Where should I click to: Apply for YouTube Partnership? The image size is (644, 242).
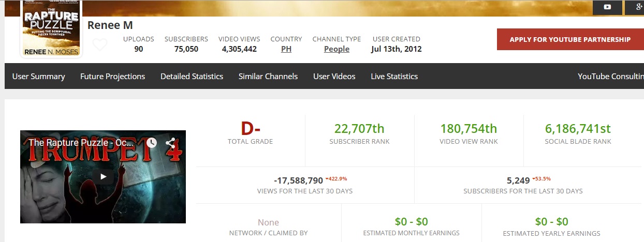tap(570, 39)
